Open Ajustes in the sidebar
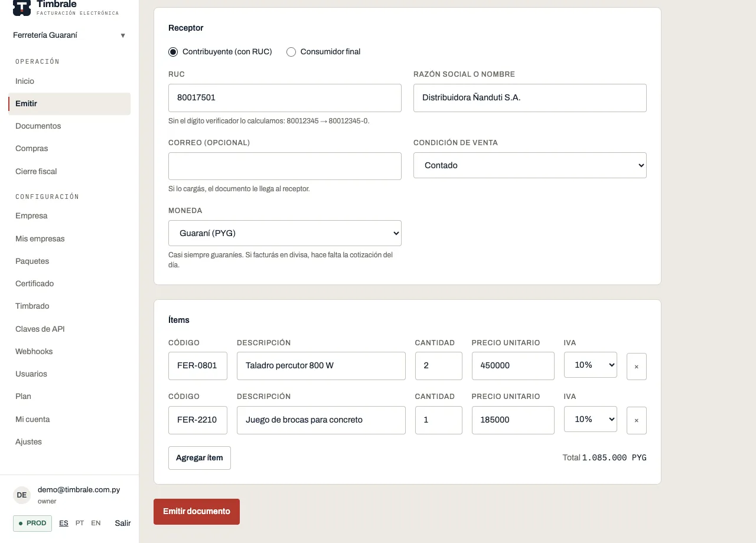The width and height of the screenshot is (756, 543). (x=70, y=442)
